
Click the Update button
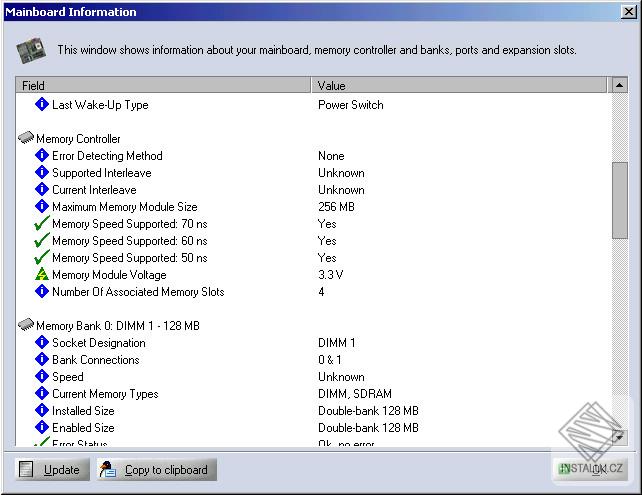point(52,469)
